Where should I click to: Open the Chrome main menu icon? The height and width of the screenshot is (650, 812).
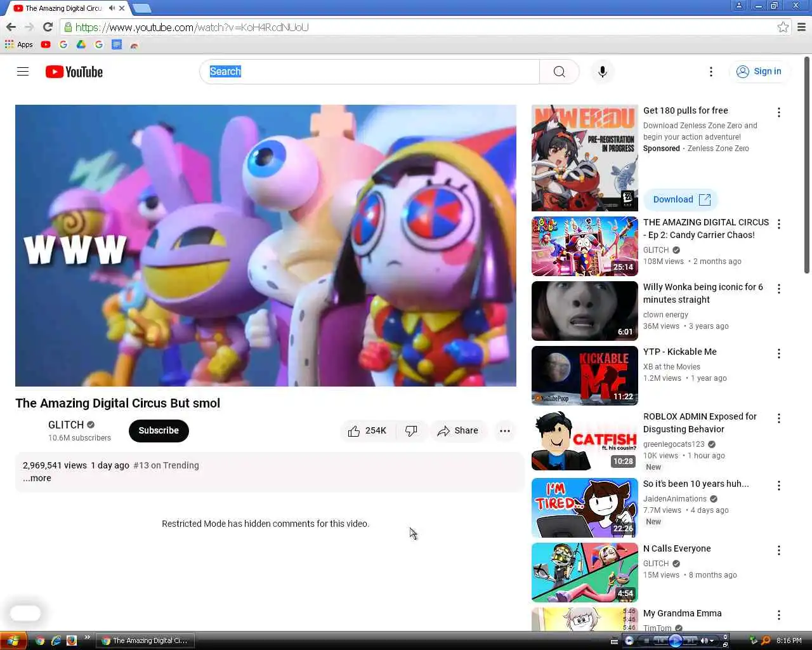(801, 27)
